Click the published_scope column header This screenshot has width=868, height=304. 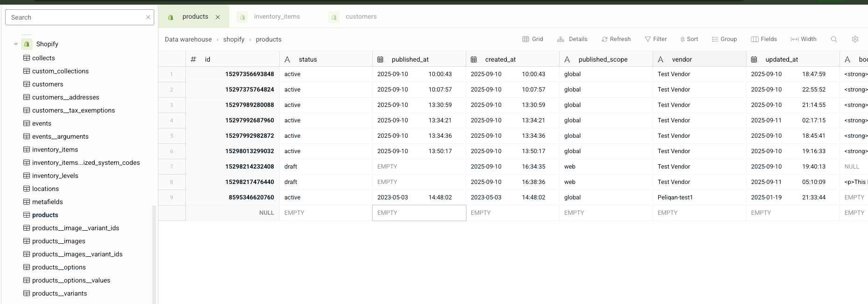606,59
